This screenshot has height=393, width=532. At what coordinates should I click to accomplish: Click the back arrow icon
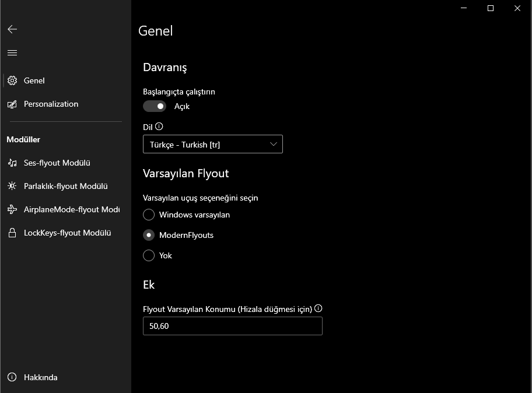pos(12,29)
